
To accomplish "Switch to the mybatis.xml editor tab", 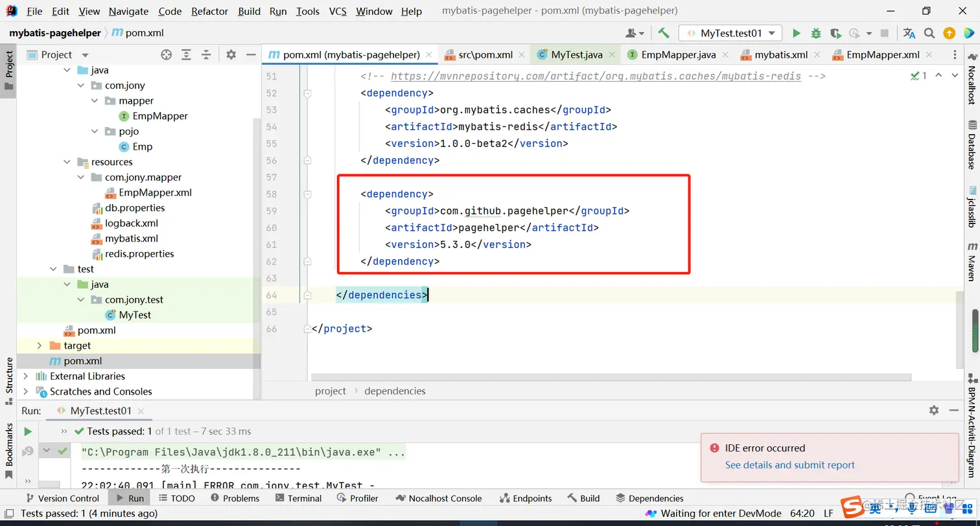I will click(x=781, y=55).
